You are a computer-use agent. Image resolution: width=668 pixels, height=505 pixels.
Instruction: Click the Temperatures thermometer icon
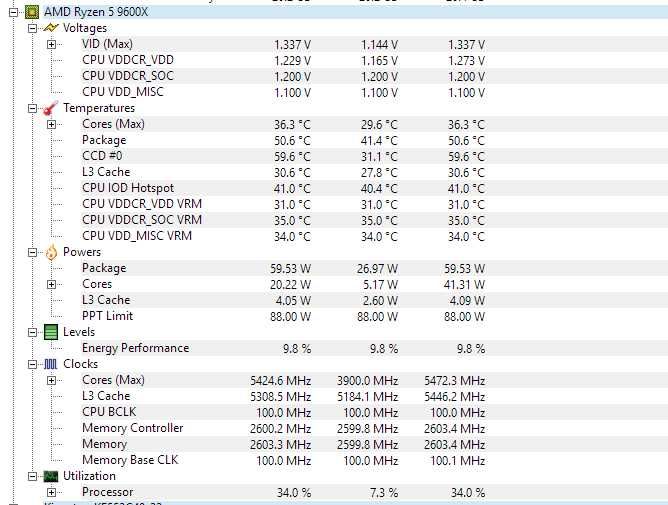coord(50,108)
